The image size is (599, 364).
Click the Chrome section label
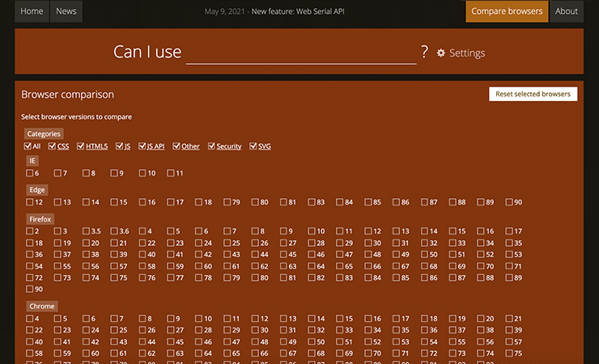point(41,306)
